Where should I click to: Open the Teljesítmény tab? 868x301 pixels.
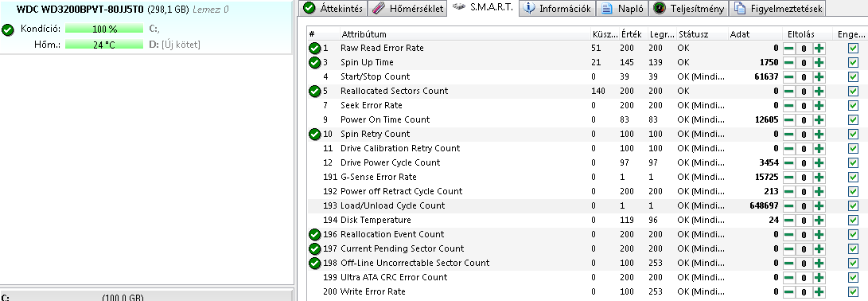pyautogui.click(x=689, y=8)
